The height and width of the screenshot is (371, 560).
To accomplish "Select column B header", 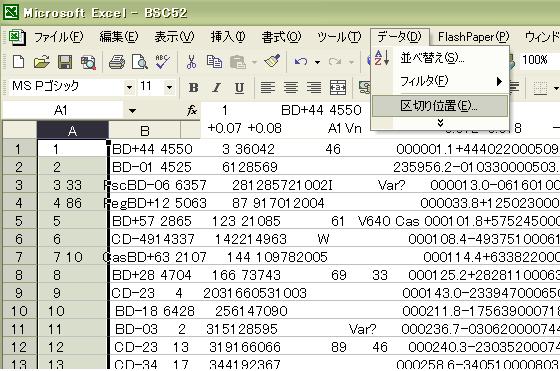I will (x=145, y=131).
